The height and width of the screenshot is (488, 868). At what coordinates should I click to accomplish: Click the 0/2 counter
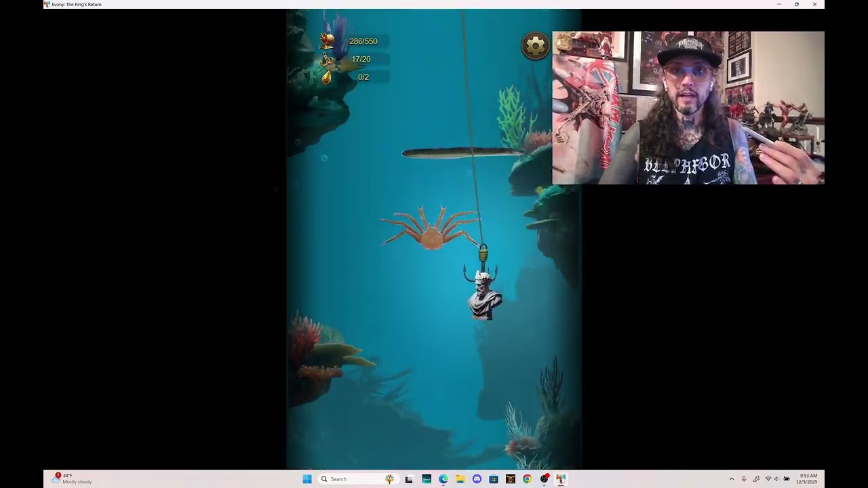click(x=363, y=77)
